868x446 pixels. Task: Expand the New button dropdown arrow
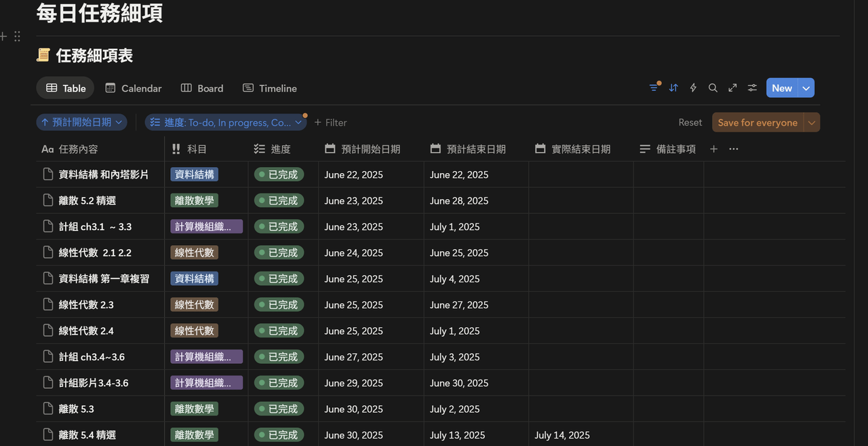point(806,88)
